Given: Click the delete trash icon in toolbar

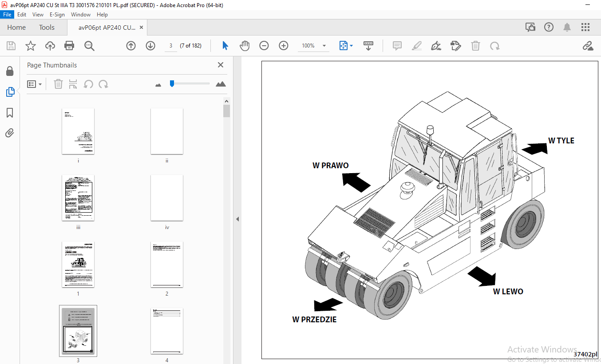Looking at the screenshot, I should tap(475, 46).
